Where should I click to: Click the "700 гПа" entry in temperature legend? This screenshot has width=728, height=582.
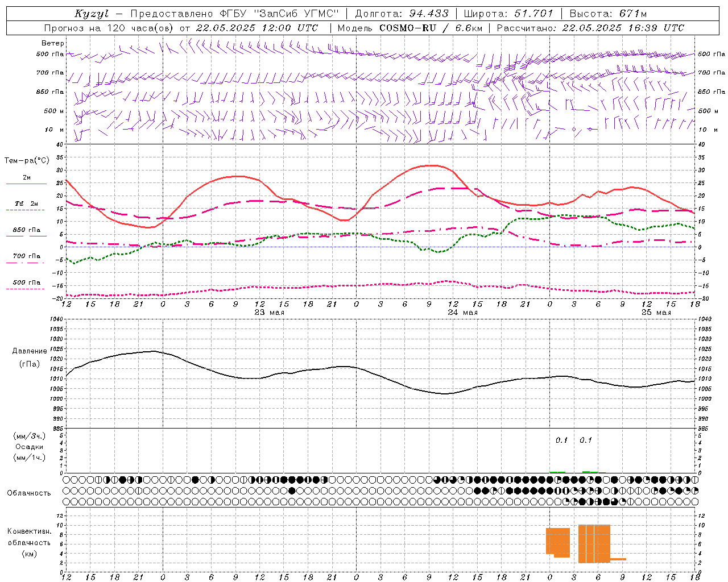point(27,256)
